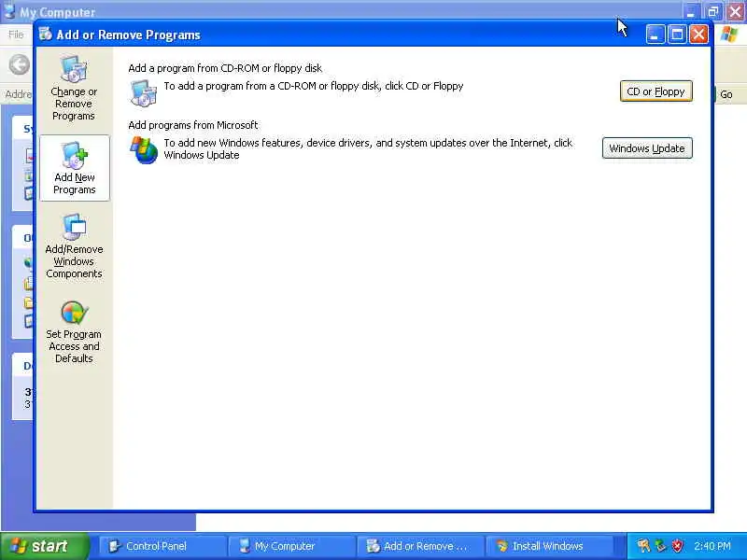The image size is (747, 560).
Task: Click Go button in My Computer address bar
Action: click(726, 94)
